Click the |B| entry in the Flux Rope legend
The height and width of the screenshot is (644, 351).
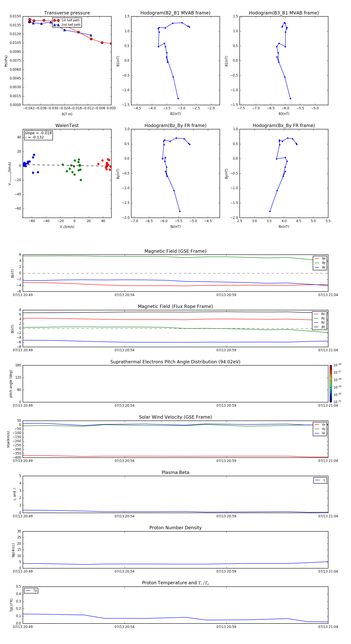(320, 327)
